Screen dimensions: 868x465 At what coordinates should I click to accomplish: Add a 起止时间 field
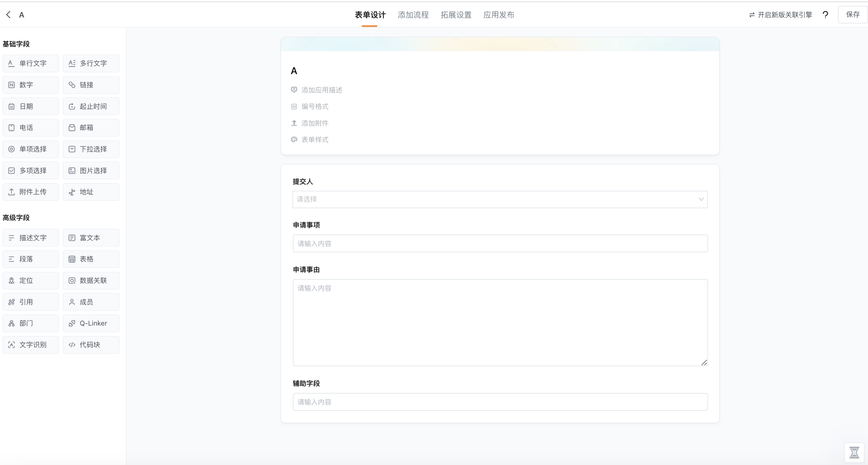click(91, 106)
